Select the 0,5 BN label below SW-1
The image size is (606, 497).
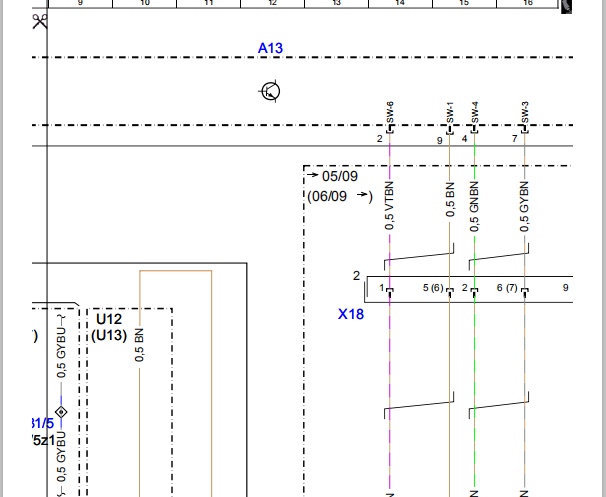click(450, 200)
